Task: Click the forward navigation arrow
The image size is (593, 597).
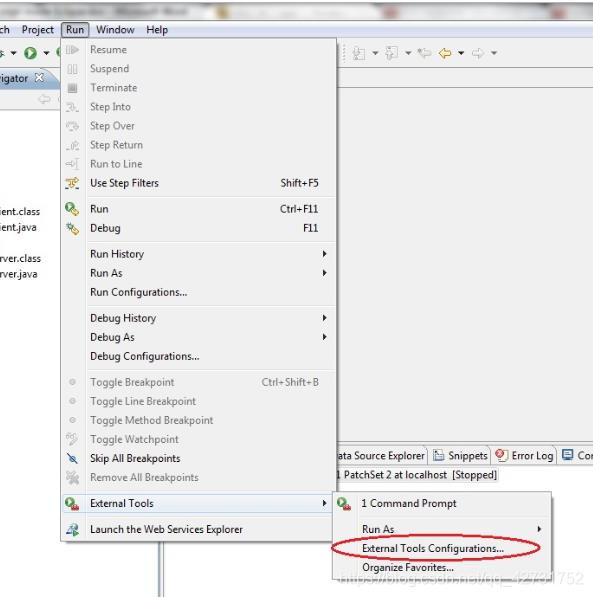Action: 478,53
